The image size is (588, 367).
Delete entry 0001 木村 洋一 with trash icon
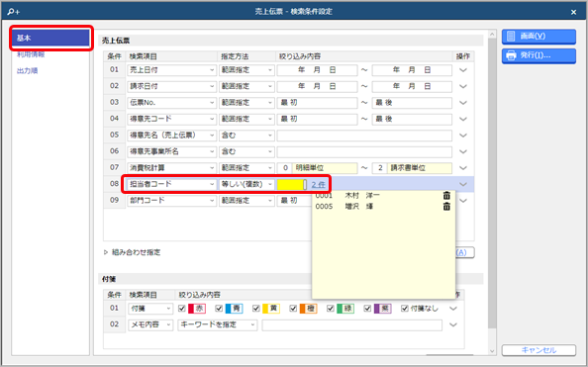click(446, 195)
